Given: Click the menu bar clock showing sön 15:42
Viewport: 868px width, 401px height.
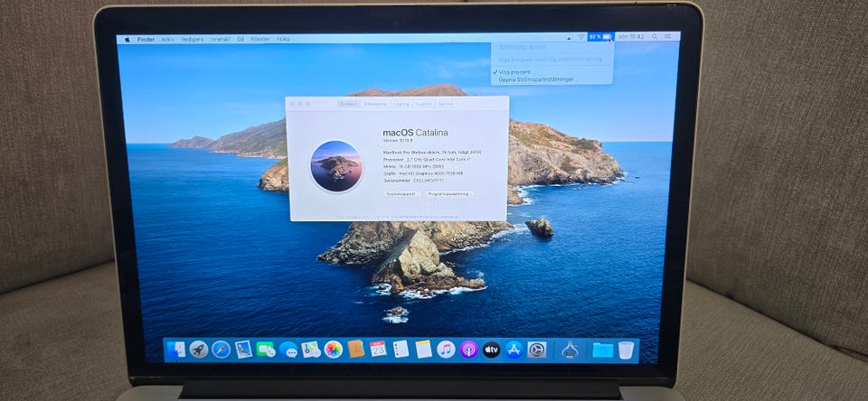Looking at the screenshot, I should tap(631, 36).
